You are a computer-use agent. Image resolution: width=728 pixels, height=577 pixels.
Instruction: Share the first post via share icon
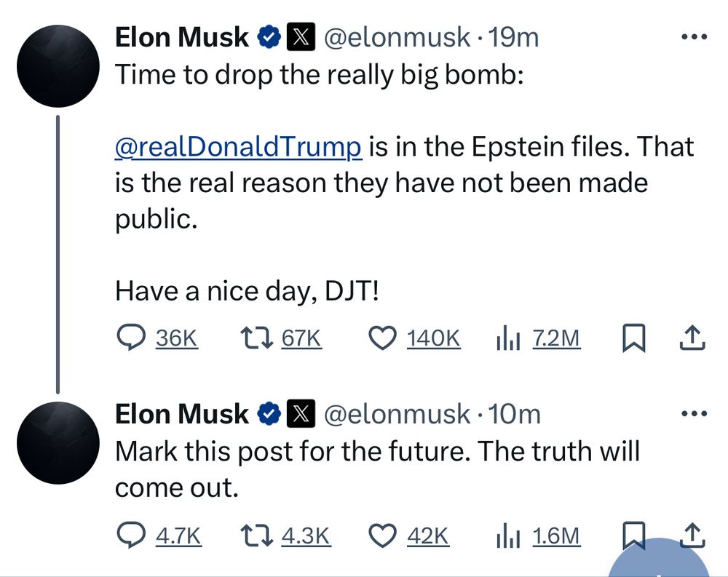[692, 338]
